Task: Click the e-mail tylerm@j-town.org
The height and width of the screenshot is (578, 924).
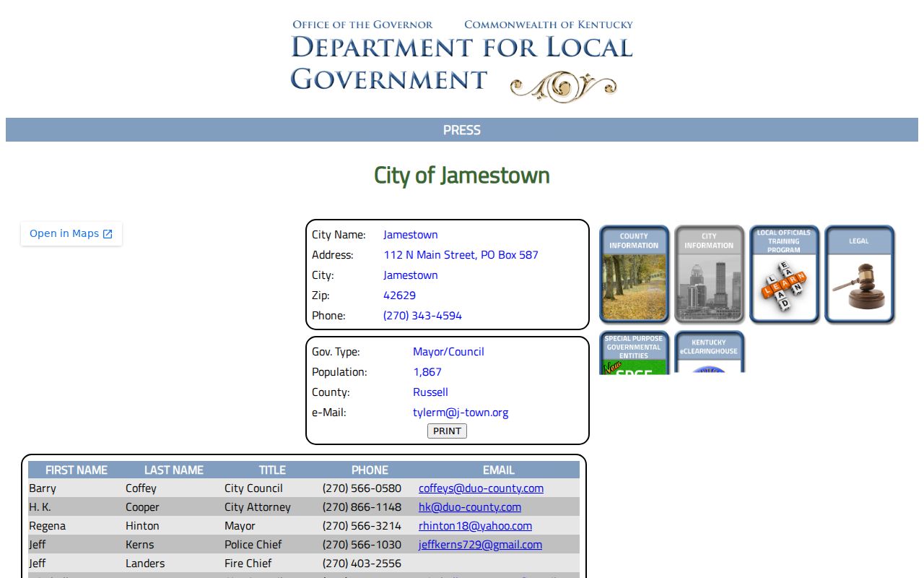Action: (x=461, y=413)
